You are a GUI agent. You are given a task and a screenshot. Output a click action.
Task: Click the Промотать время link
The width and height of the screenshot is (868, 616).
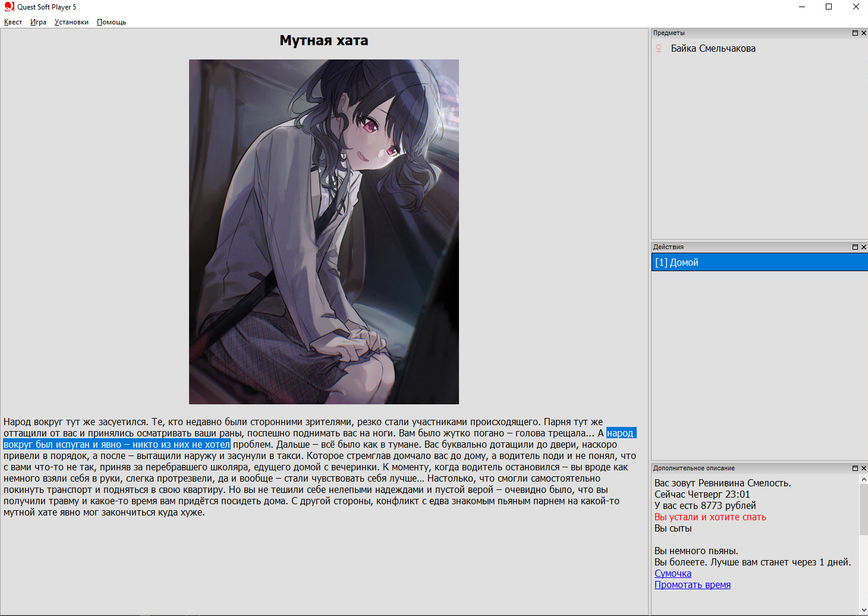pos(692,584)
